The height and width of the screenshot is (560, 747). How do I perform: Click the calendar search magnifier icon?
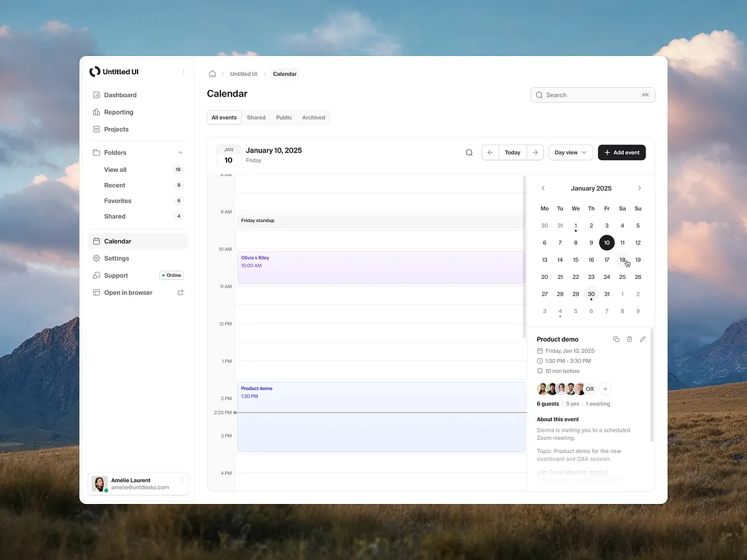click(469, 152)
